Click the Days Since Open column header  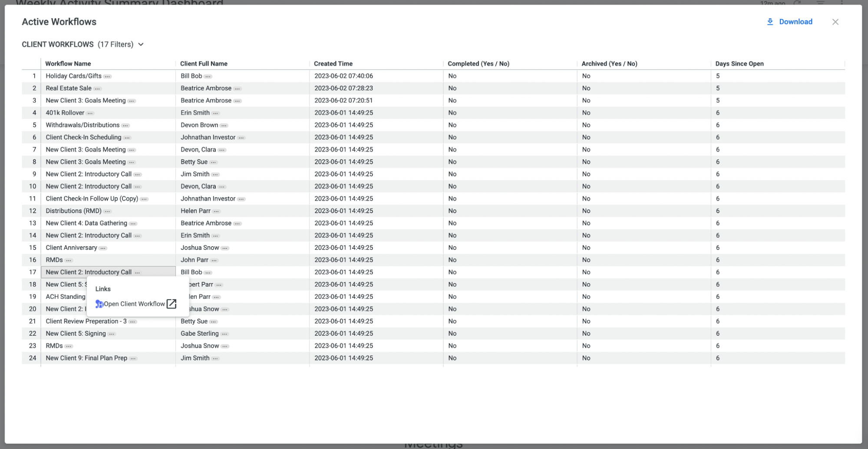coord(739,63)
